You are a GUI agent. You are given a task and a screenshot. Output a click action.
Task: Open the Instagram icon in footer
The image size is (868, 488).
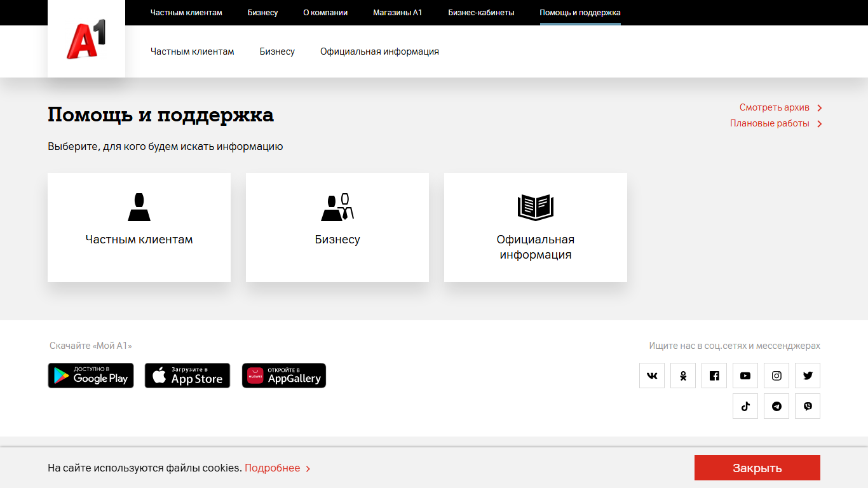[776, 376]
